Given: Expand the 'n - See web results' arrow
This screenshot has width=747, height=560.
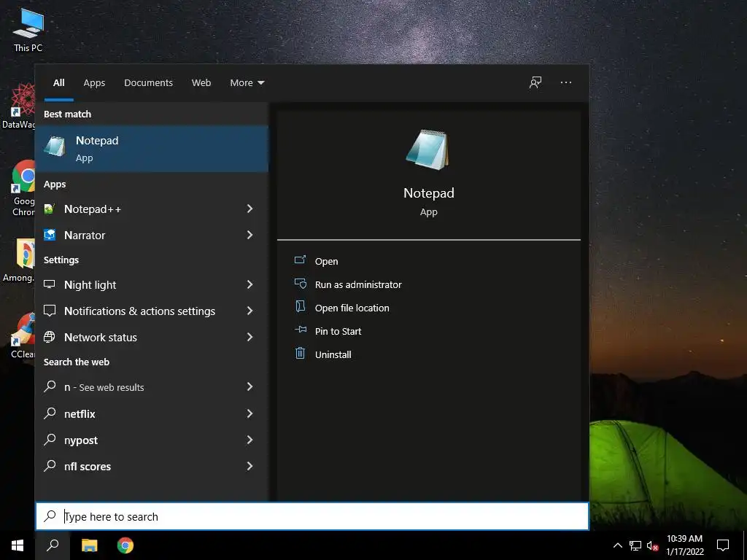Looking at the screenshot, I should point(249,386).
